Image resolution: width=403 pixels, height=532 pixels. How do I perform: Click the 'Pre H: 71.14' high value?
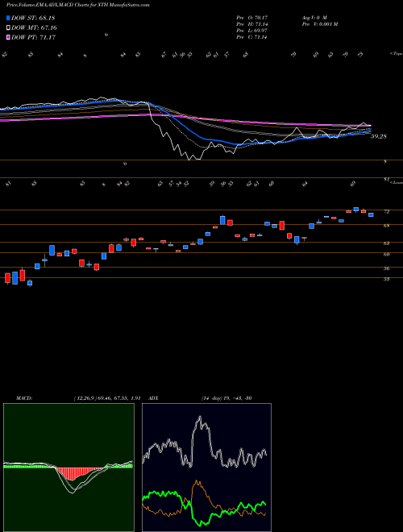point(253,24)
